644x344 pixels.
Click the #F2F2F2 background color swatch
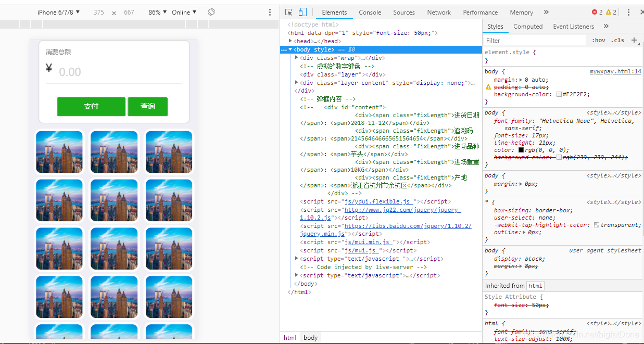559,95
